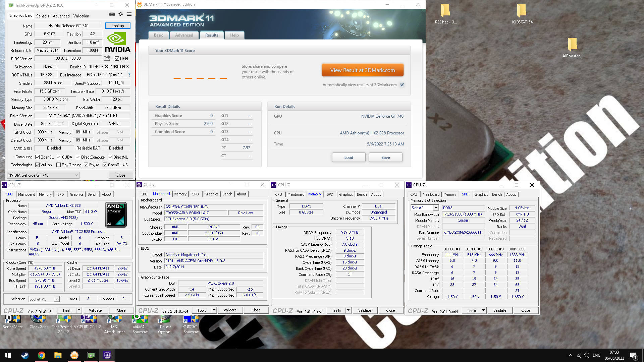Viewport: 644px width, 362px height.
Task: Open Steam from the taskbar
Action: point(25,355)
